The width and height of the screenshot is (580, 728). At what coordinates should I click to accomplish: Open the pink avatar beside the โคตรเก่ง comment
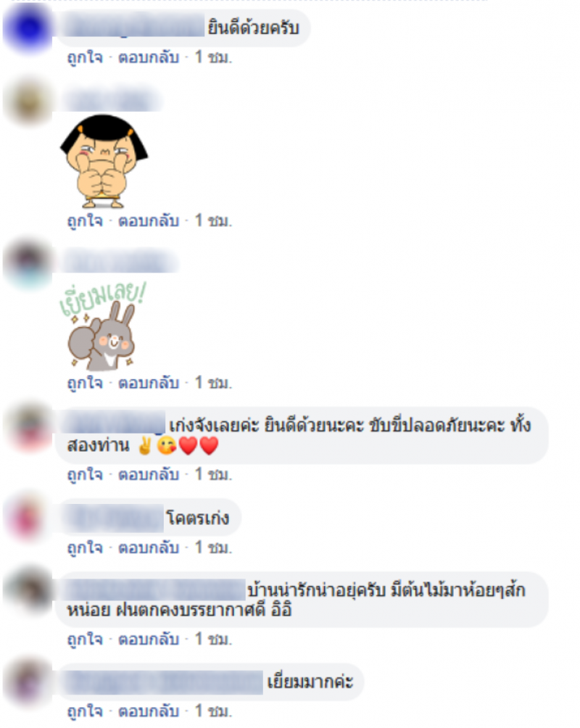28,518
